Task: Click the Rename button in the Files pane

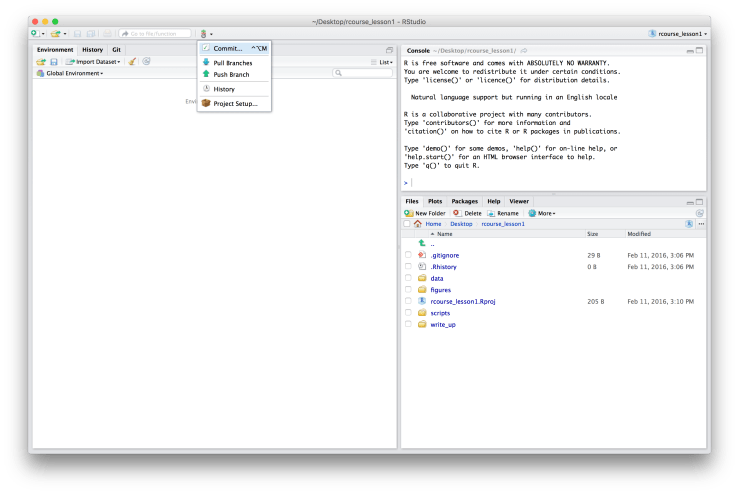Action: point(503,213)
